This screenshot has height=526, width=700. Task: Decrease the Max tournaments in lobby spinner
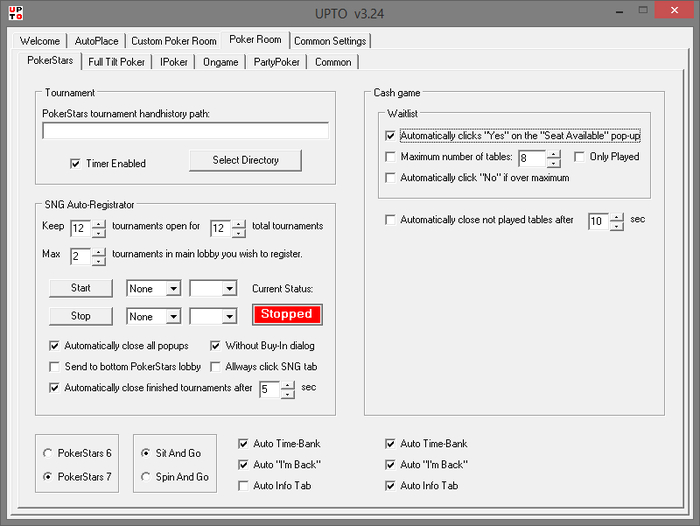(99, 260)
